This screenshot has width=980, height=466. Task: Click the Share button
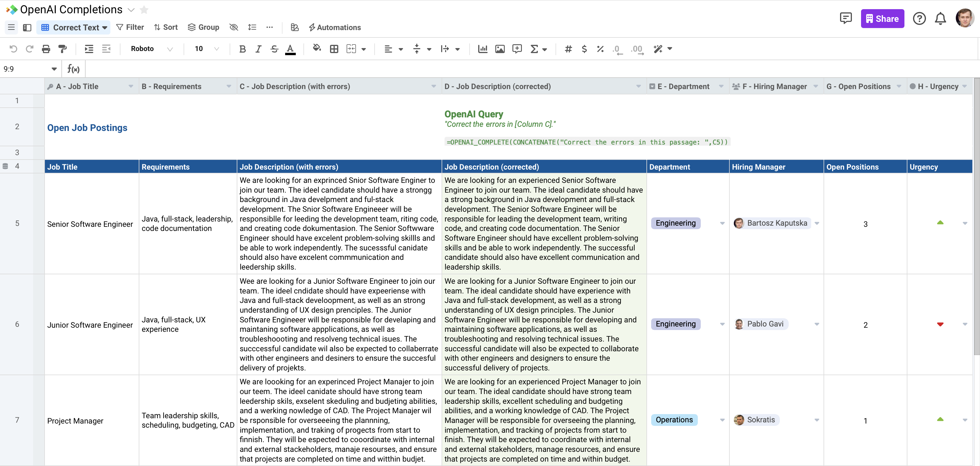883,18
